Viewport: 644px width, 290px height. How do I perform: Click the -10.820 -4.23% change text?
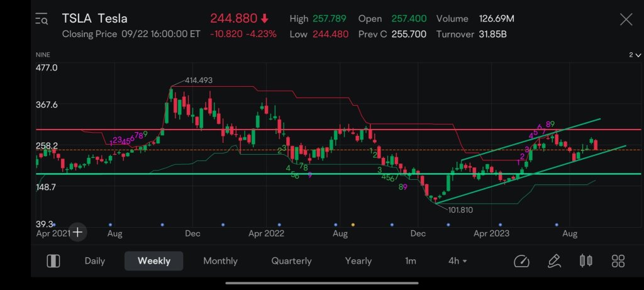pos(243,35)
